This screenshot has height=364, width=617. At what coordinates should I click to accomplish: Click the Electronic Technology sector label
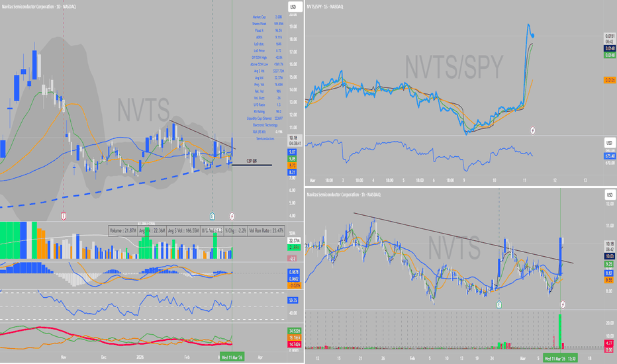click(x=265, y=124)
